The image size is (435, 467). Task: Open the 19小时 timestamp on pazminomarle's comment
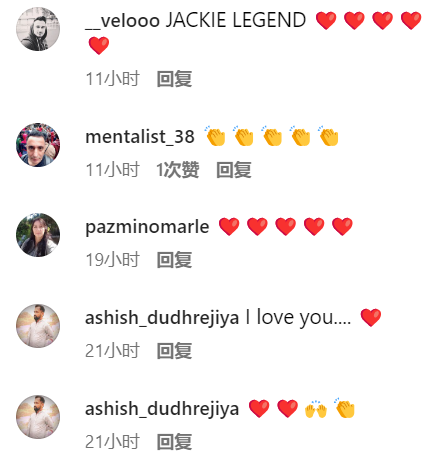point(112,260)
